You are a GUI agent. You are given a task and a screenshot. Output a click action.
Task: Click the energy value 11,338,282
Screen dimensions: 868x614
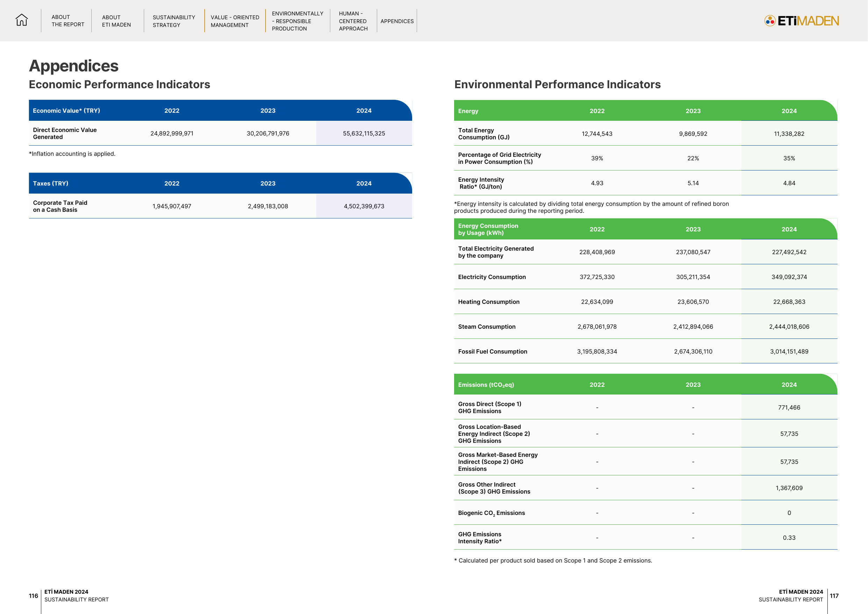click(789, 133)
